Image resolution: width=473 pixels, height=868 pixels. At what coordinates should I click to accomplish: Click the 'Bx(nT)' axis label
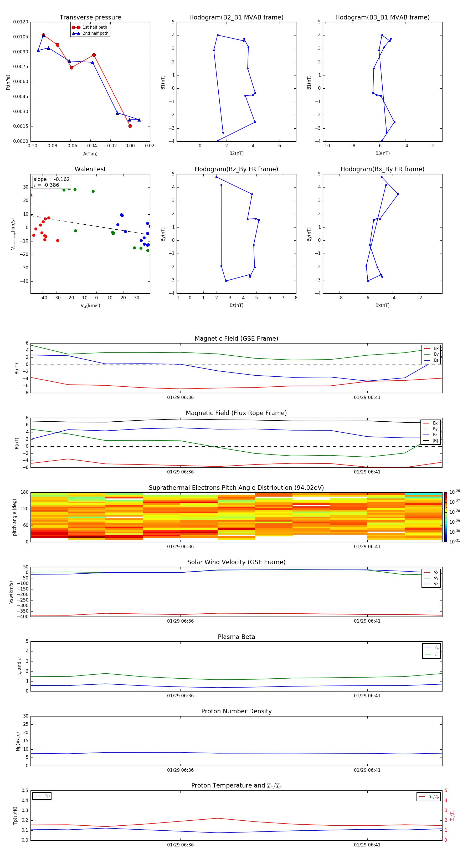pos(382,305)
